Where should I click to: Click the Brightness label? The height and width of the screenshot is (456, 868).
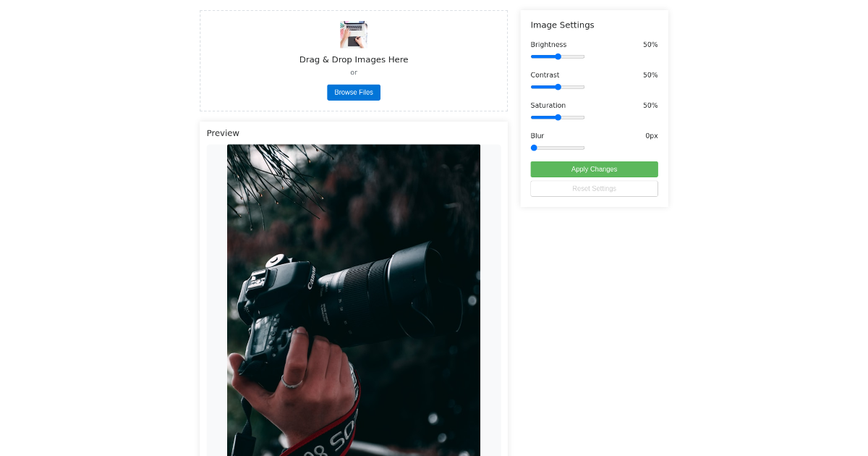548,44
